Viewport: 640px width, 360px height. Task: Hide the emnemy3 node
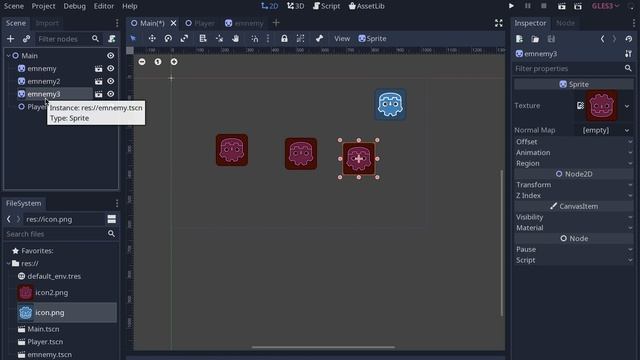click(111, 94)
